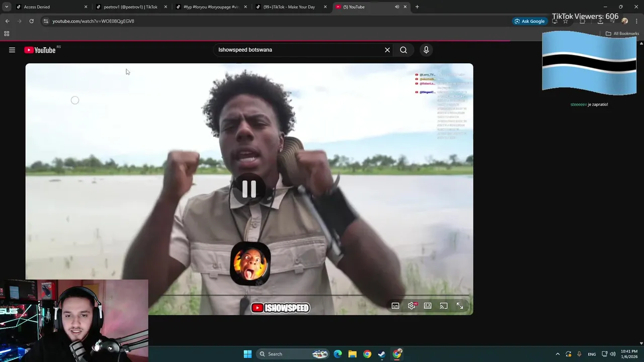Start voice search with the microphone
This screenshot has width=644, height=362.
pos(426,50)
